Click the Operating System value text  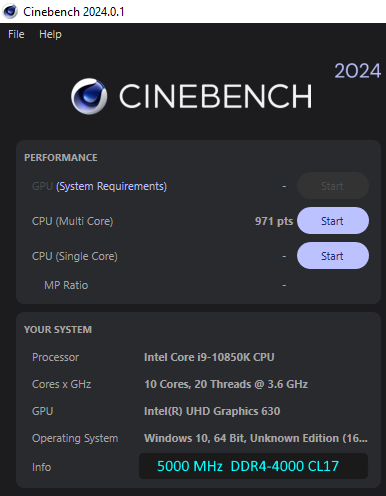pos(256,438)
